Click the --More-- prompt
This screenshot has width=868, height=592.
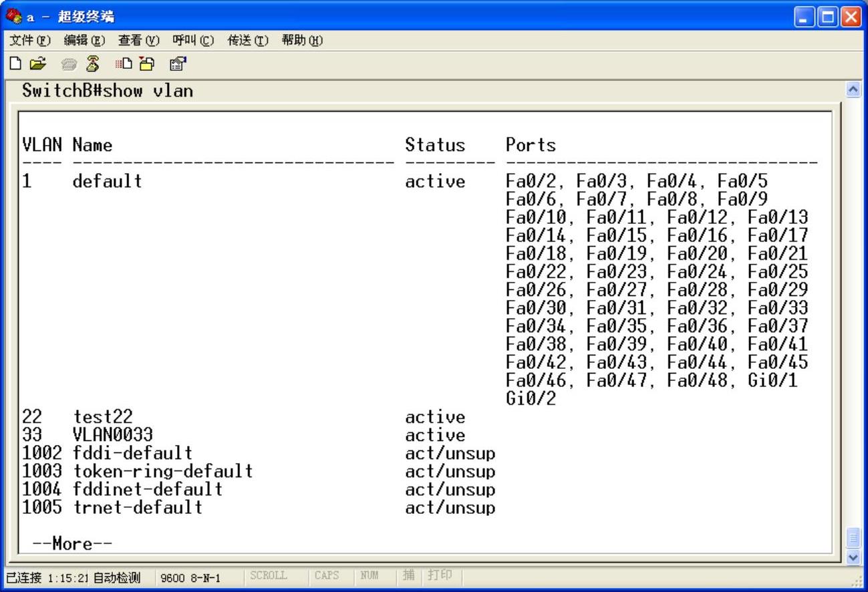click(73, 544)
